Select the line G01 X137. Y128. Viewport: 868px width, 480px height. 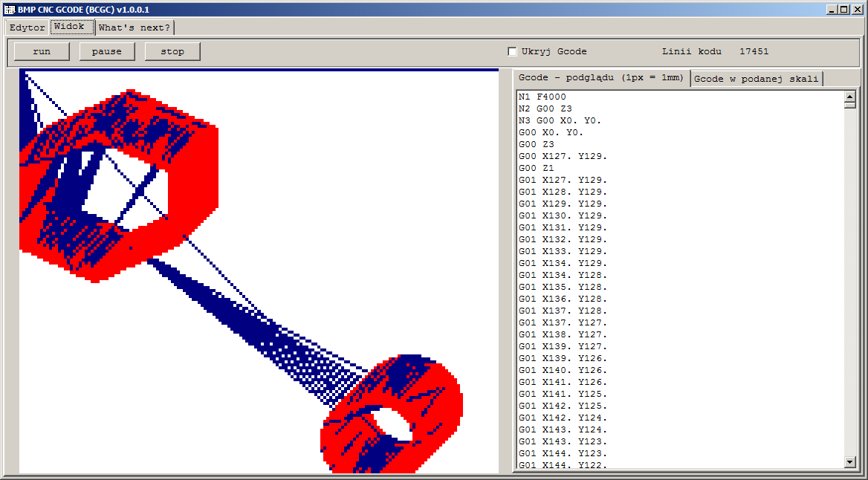coord(563,311)
